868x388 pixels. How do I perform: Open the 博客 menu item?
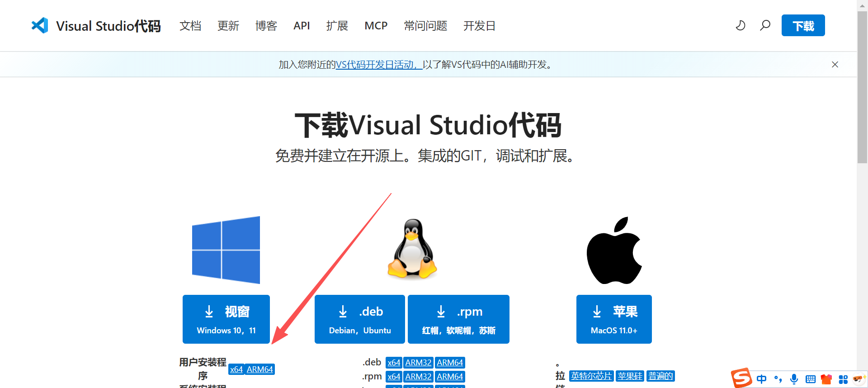point(266,26)
